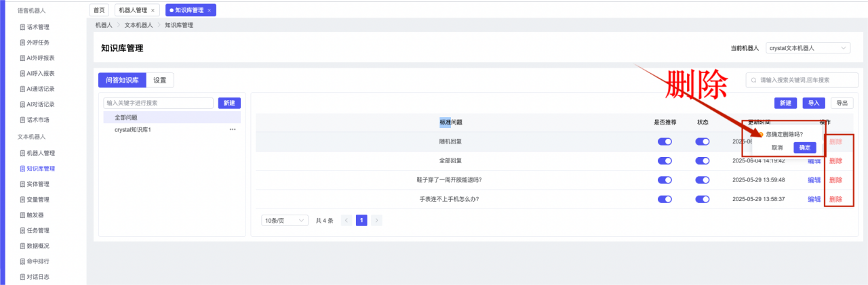The height and width of the screenshot is (285, 868).
Task: Toggle 是否推荐 switch for 随机回复
Action: tap(665, 141)
